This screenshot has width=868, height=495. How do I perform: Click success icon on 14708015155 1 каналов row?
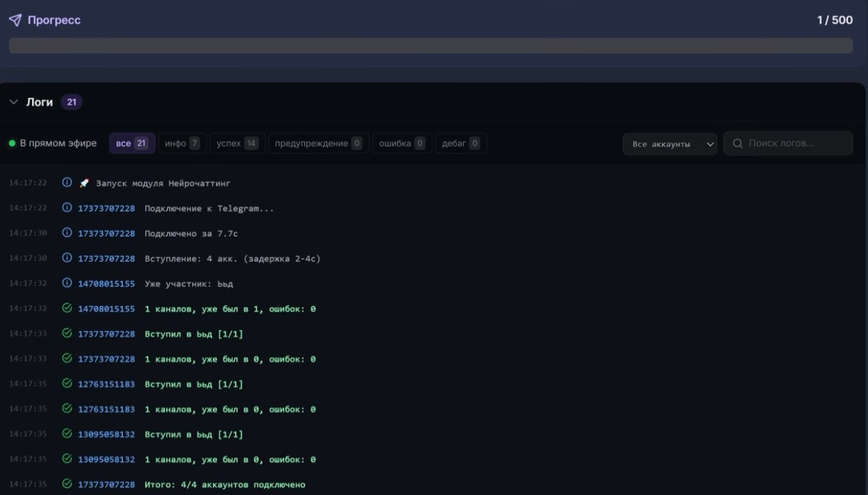pyautogui.click(x=67, y=308)
